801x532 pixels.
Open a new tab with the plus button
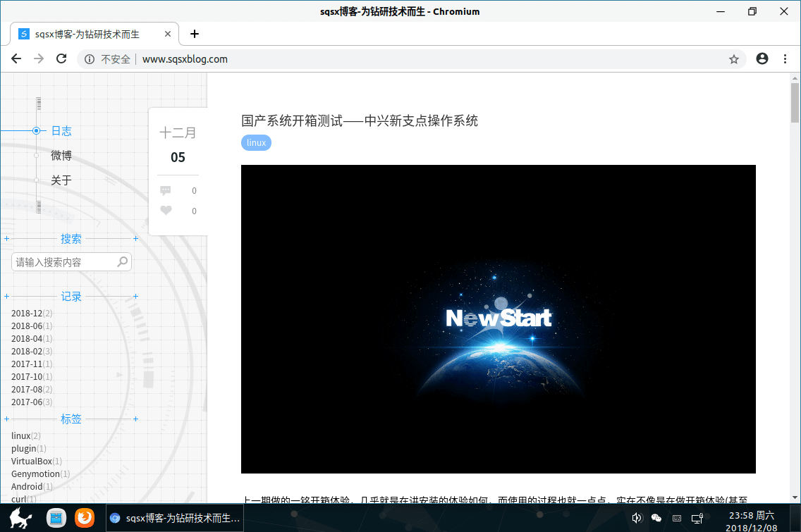tap(195, 34)
